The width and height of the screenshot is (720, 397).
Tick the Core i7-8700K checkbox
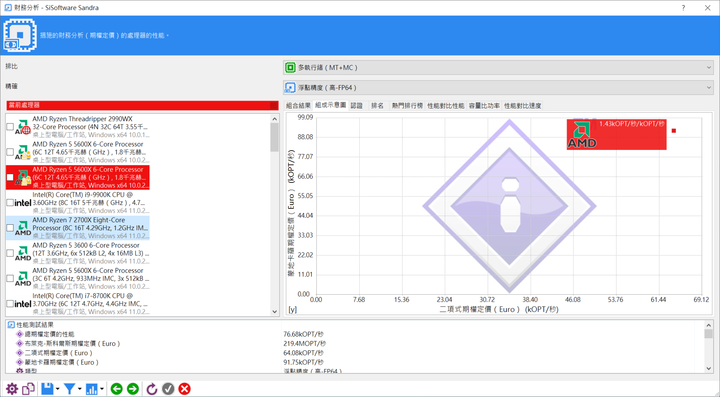pos(10,303)
